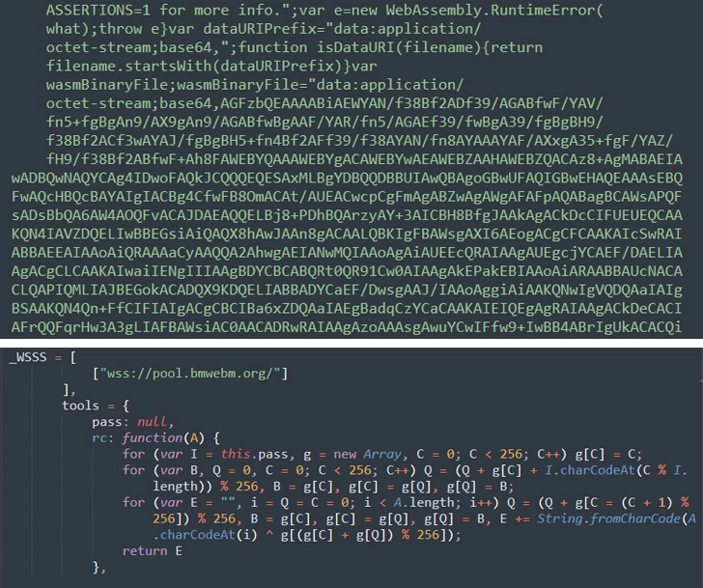
Task: Click the String.fromCharCode call
Action: pyautogui.click(x=608, y=518)
